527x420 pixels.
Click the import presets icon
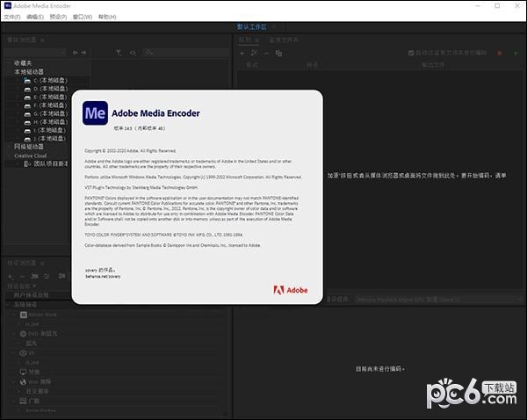61,277
